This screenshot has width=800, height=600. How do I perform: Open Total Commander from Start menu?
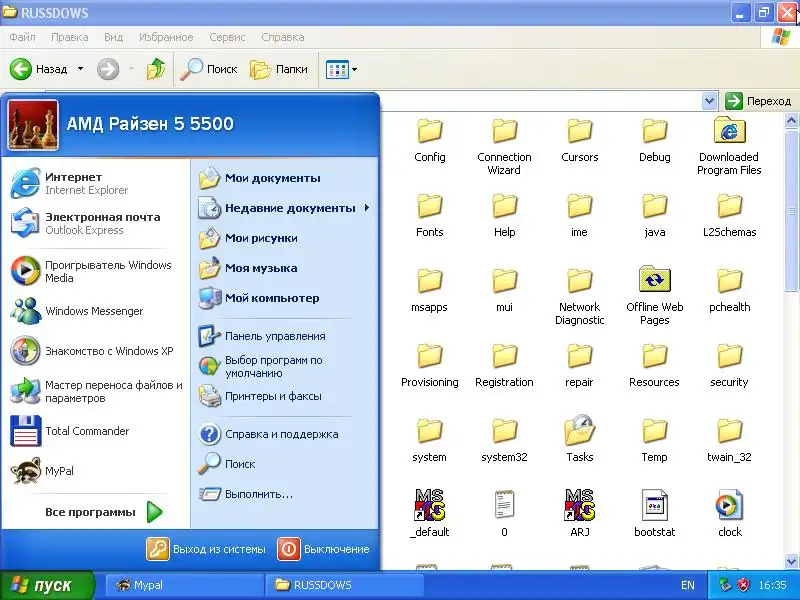point(95,431)
